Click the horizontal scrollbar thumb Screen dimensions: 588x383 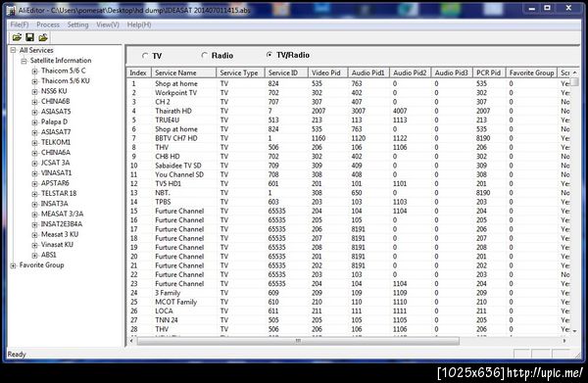tap(298, 341)
